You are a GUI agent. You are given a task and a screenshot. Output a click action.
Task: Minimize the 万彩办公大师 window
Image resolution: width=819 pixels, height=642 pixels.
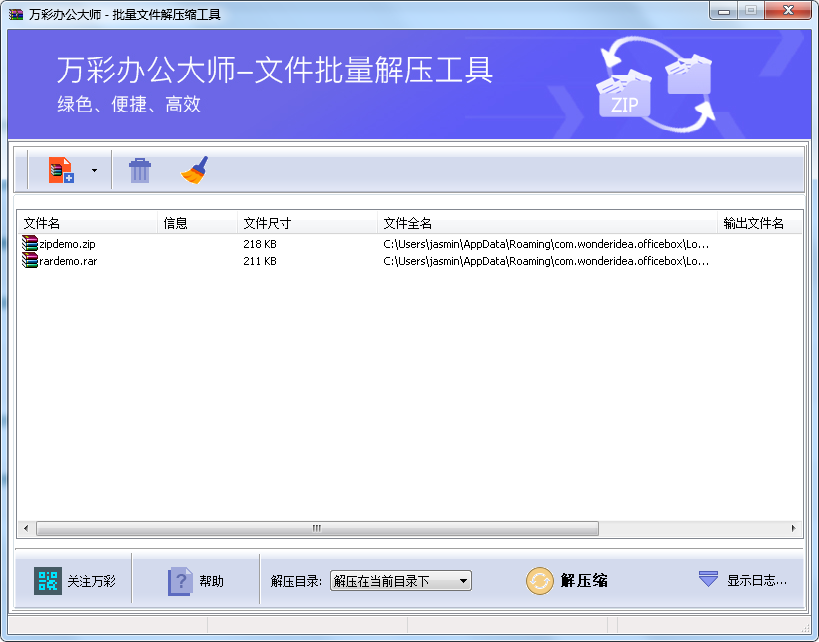coord(724,11)
